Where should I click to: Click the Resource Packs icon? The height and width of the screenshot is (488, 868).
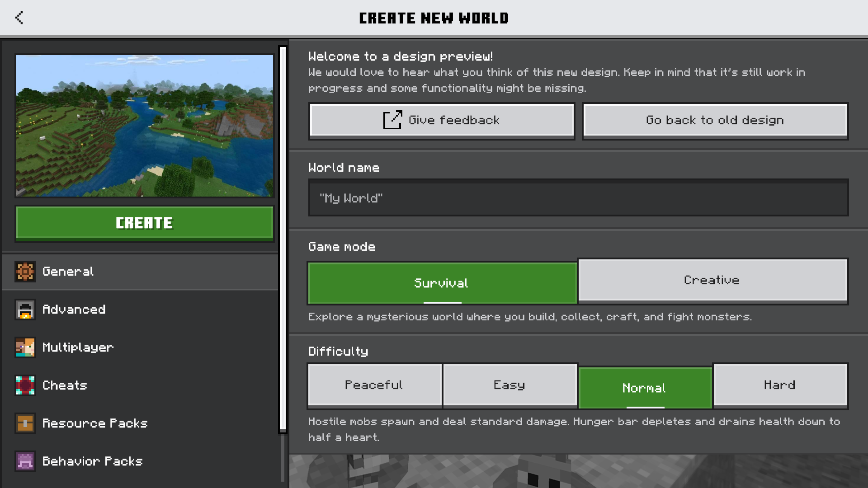[x=24, y=423]
